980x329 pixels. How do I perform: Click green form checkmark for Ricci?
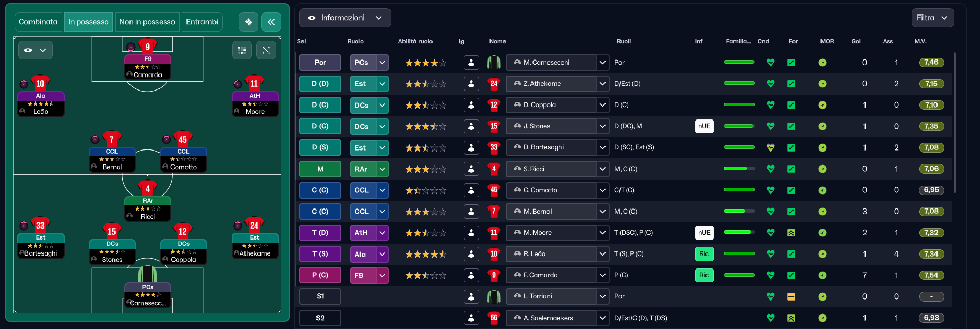791,169
